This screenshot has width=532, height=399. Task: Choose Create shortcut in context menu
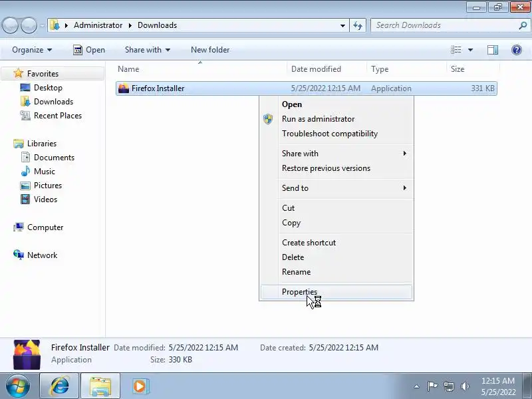(336, 243)
